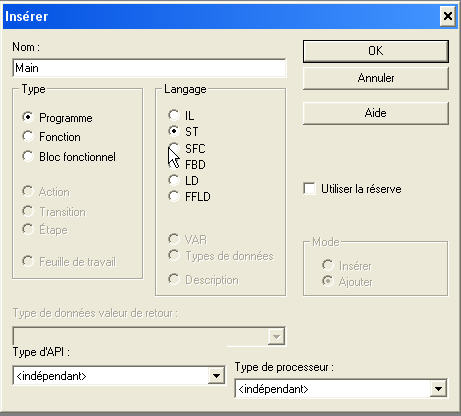461x416 pixels.
Task: Click into the Nom text field
Action: [x=149, y=68]
